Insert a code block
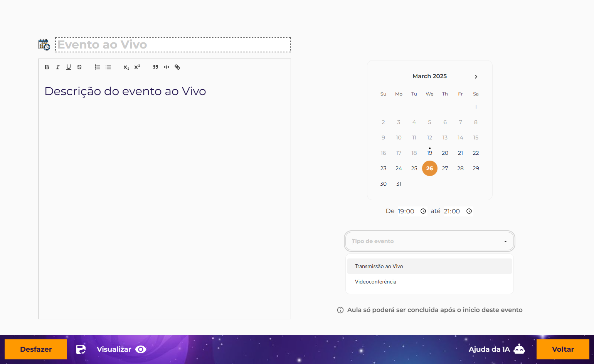Image resolution: width=594 pixels, height=364 pixels. coord(167,67)
